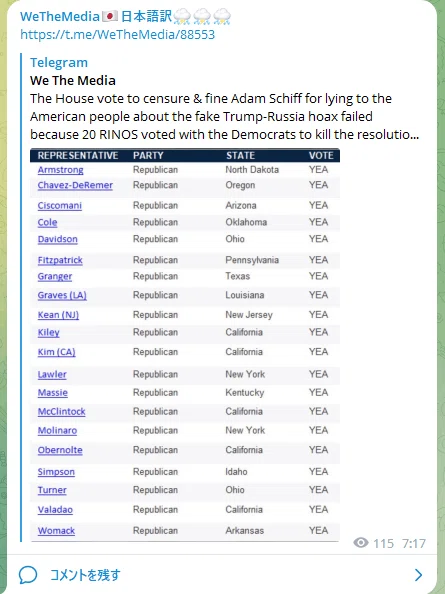The height and width of the screenshot is (594, 445).
Task: Select the Graves (LA) link
Action: point(62,295)
